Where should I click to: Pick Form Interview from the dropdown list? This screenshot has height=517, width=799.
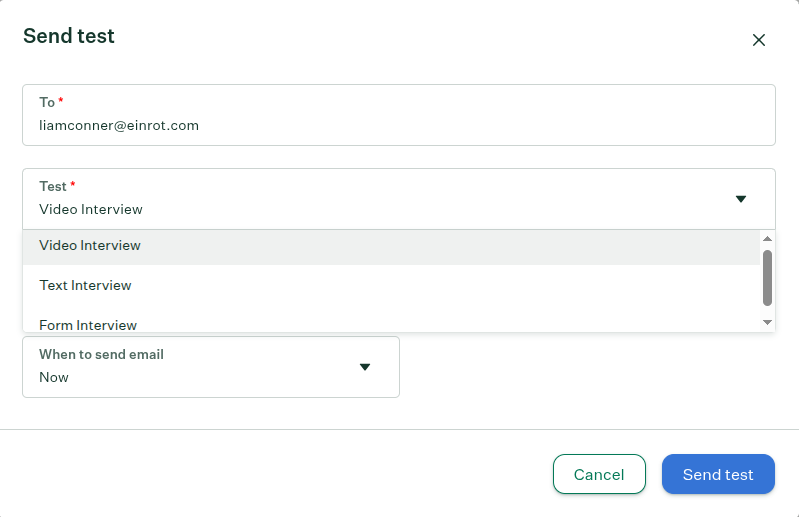[x=88, y=324]
